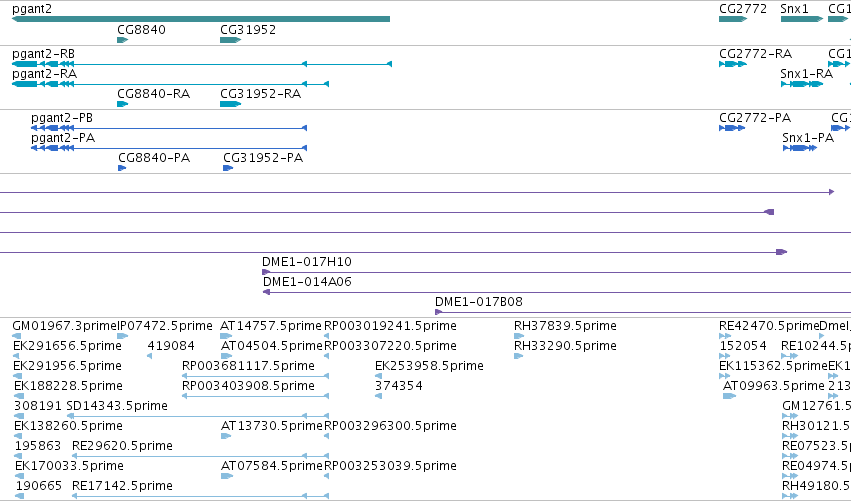The image size is (851, 501).
Task: Click the CG8840-RA transcript label
Action: pos(154,94)
